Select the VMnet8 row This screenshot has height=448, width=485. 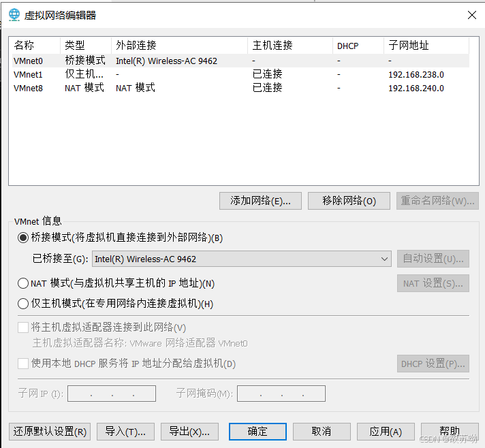click(240, 88)
